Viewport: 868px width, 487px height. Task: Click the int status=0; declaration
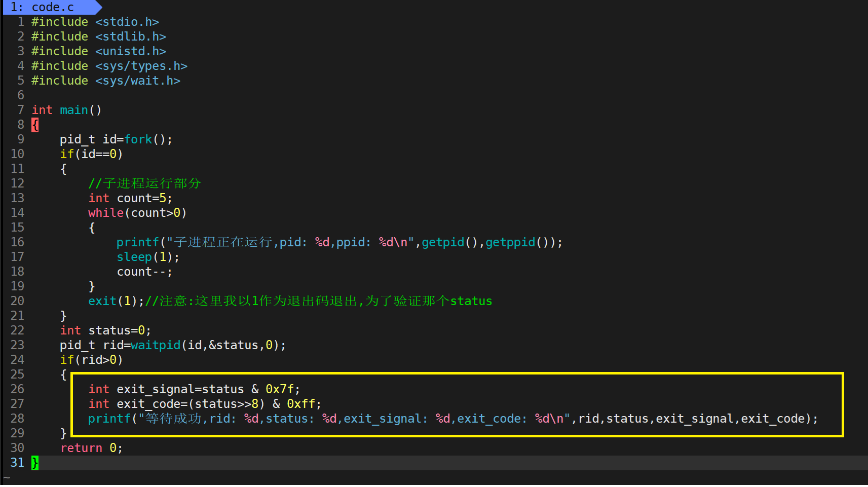click(x=105, y=330)
